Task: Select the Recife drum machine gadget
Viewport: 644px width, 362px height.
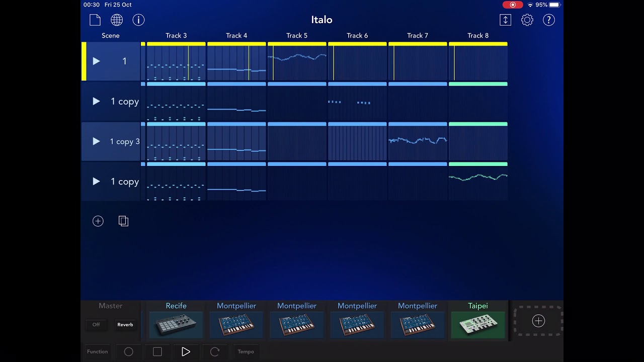Action: 176,325
